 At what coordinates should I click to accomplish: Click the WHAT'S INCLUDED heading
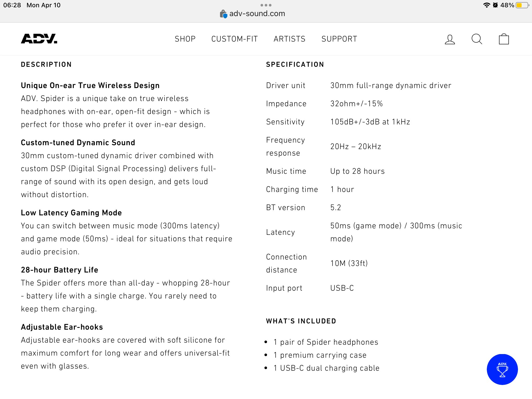point(301,321)
